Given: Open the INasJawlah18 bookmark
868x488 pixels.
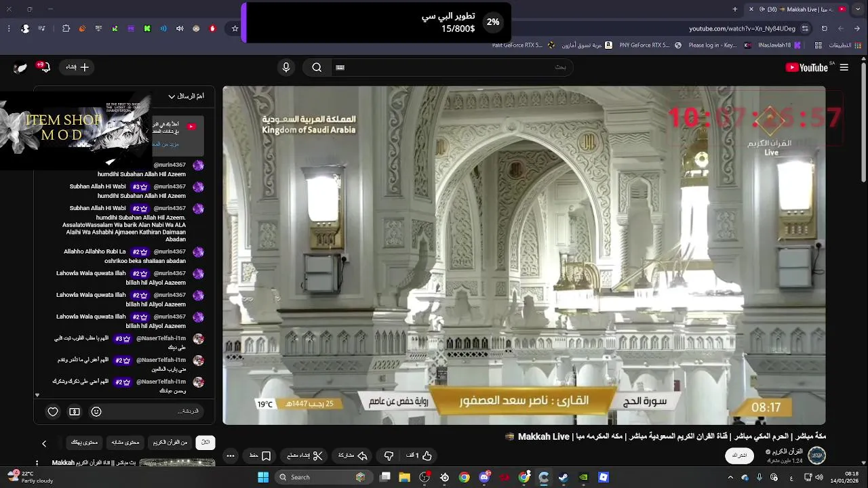Looking at the screenshot, I should (x=779, y=45).
